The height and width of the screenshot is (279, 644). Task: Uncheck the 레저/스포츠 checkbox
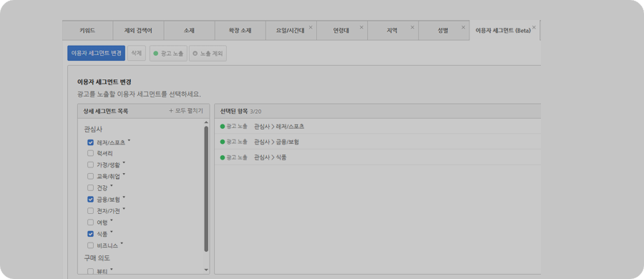pyautogui.click(x=90, y=142)
